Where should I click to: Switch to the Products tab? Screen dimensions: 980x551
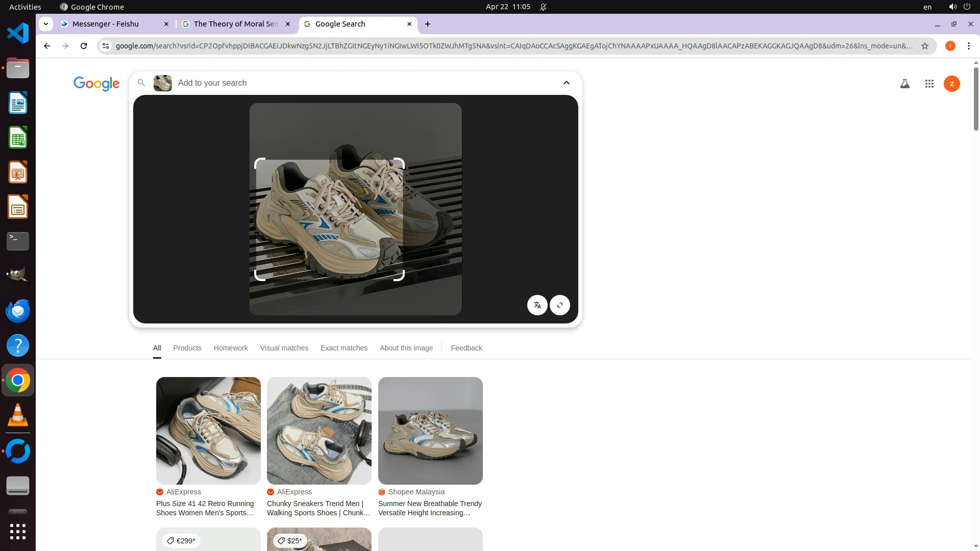click(187, 348)
